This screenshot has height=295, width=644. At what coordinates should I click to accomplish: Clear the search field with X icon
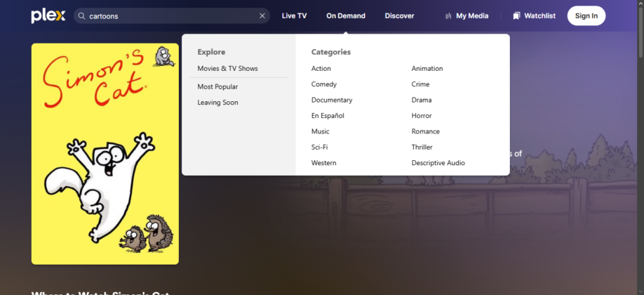262,16
